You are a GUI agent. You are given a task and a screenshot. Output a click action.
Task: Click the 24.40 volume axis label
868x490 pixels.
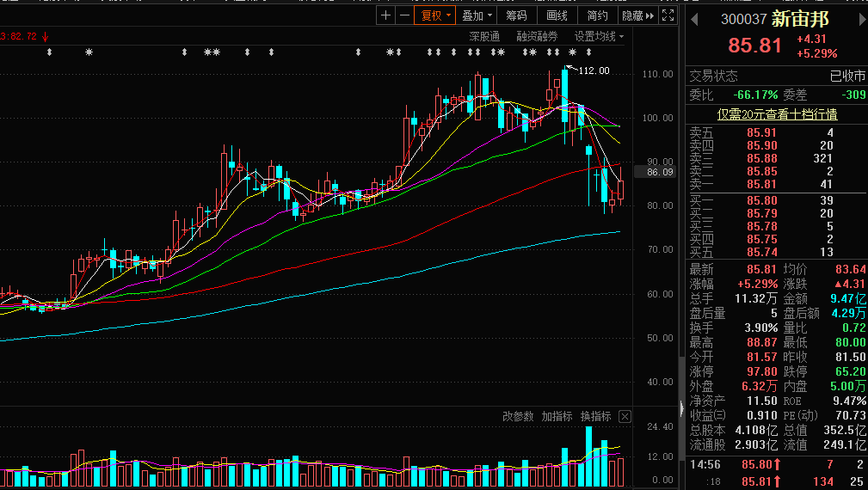tap(660, 426)
